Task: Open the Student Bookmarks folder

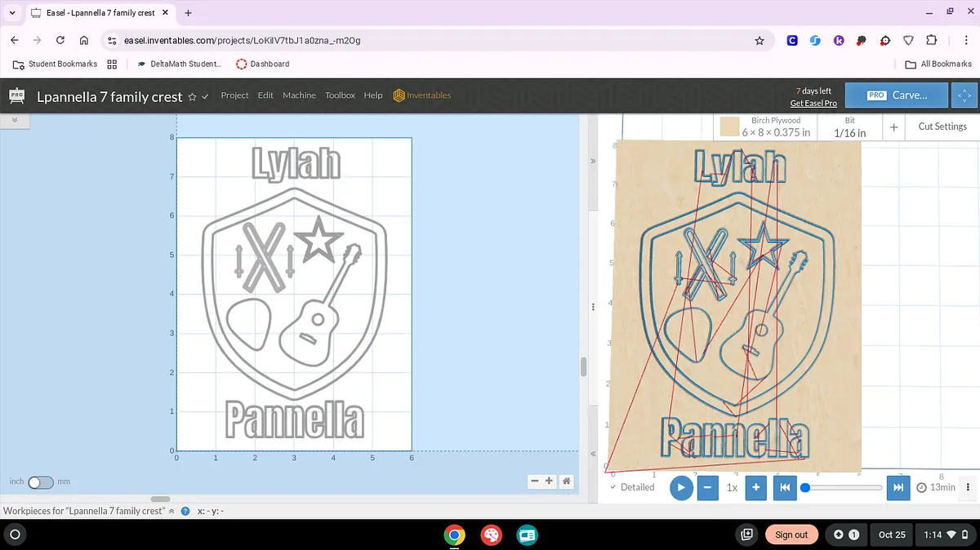Action: tap(56, 64)
